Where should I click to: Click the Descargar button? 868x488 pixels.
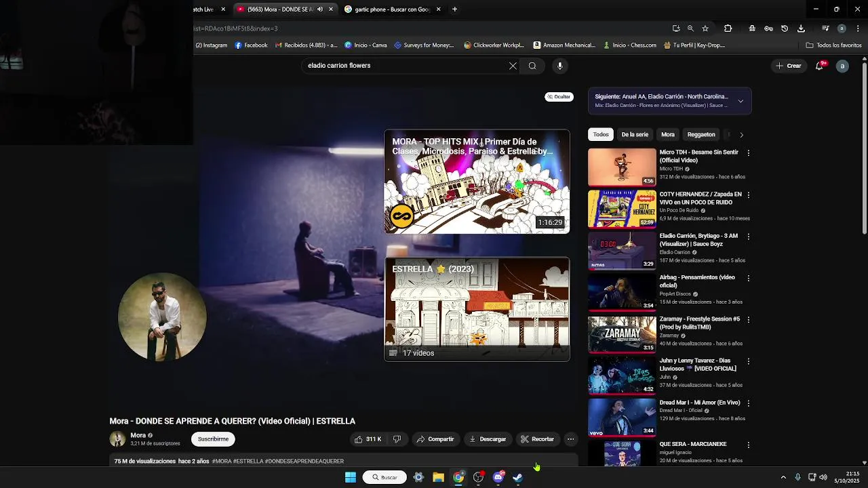488,439
